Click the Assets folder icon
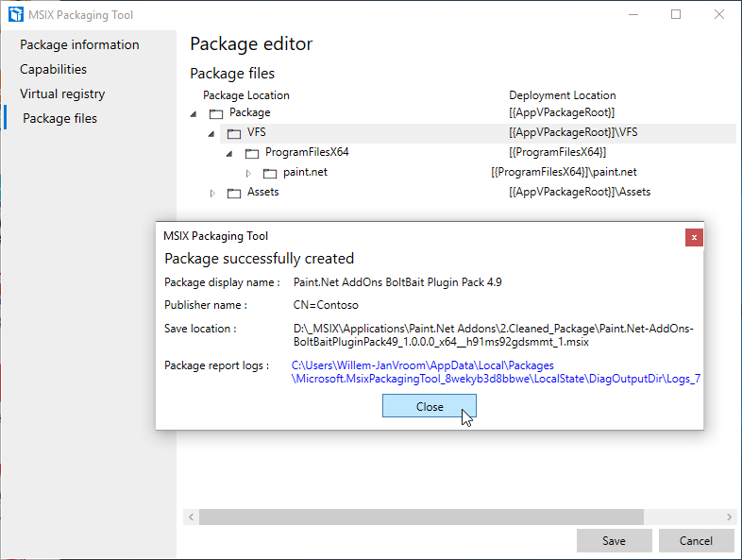The width and height of the screenshot is (742, 560). point(234,193)
